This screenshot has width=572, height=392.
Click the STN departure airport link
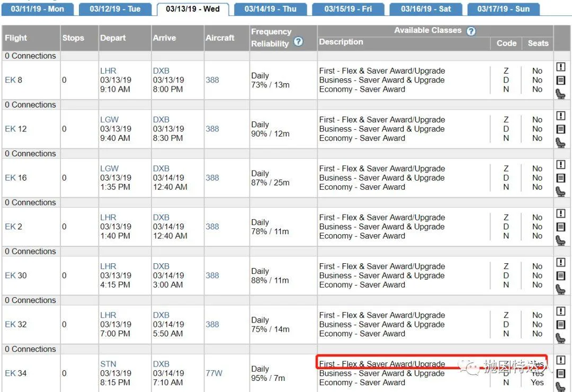tap(109, 364)
